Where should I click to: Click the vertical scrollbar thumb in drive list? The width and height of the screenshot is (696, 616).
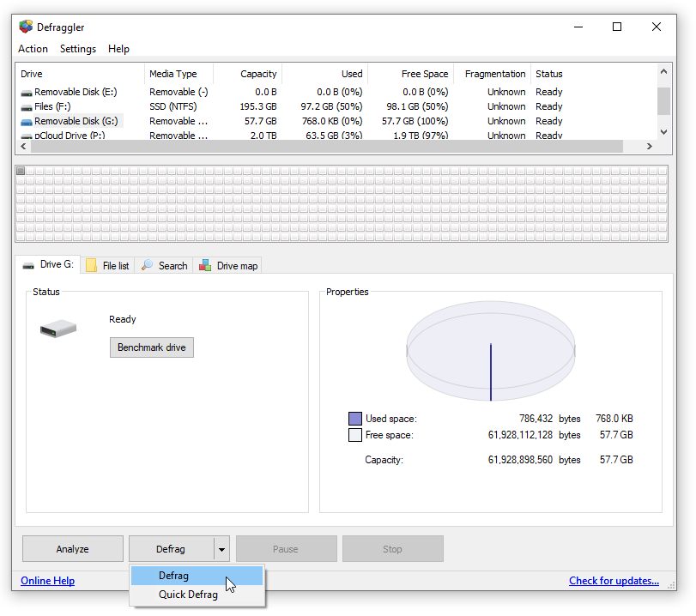pos(663,101)
